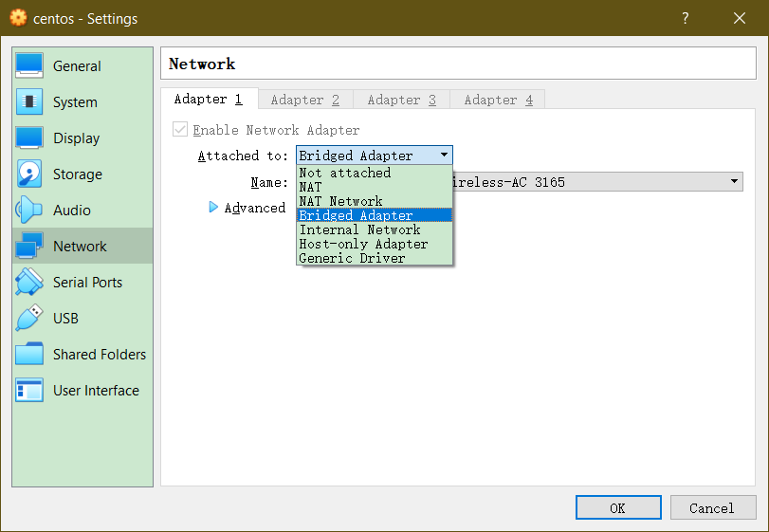Switch to Adapter 4 tab
Viewport: 769px width, 532px height.
(498, 100)
